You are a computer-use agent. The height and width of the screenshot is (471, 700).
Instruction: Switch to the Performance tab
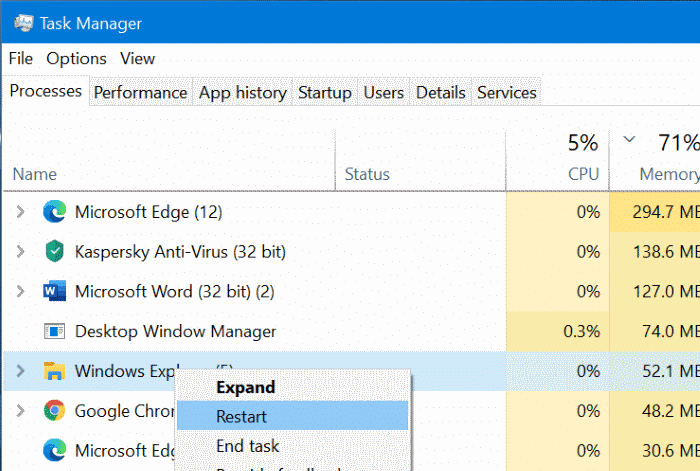(140, 92)
